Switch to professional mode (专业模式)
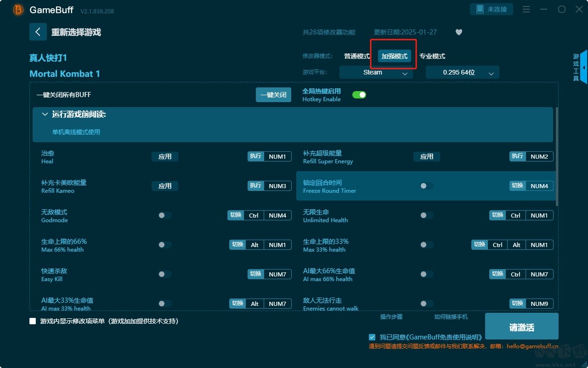This screenshot has height=368, width=588. tap(432, 56)
